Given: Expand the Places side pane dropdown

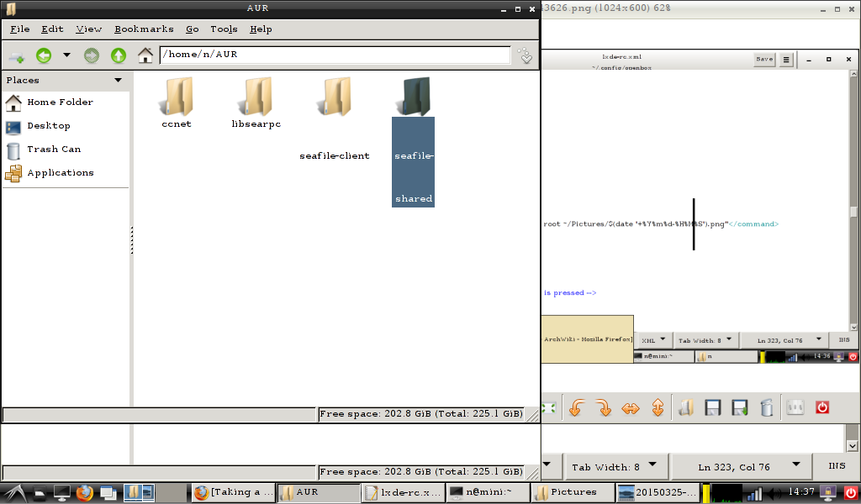Looking at the screenshot, I should [118, 80].
